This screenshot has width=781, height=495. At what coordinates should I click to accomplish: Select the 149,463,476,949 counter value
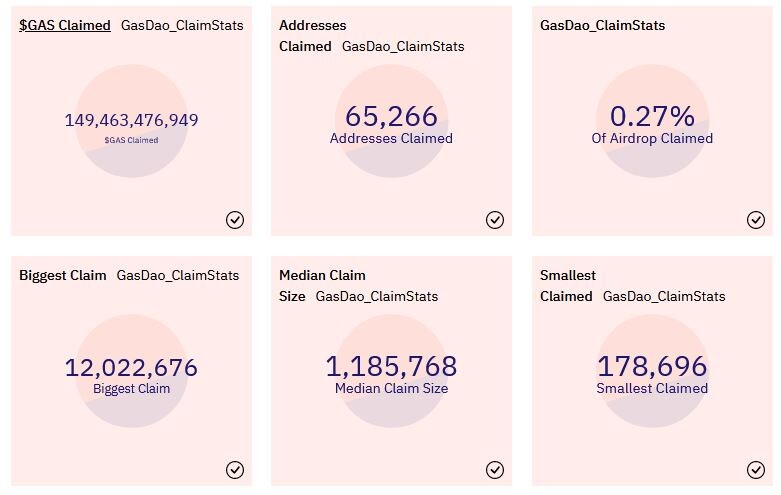(x=131, y=120)
